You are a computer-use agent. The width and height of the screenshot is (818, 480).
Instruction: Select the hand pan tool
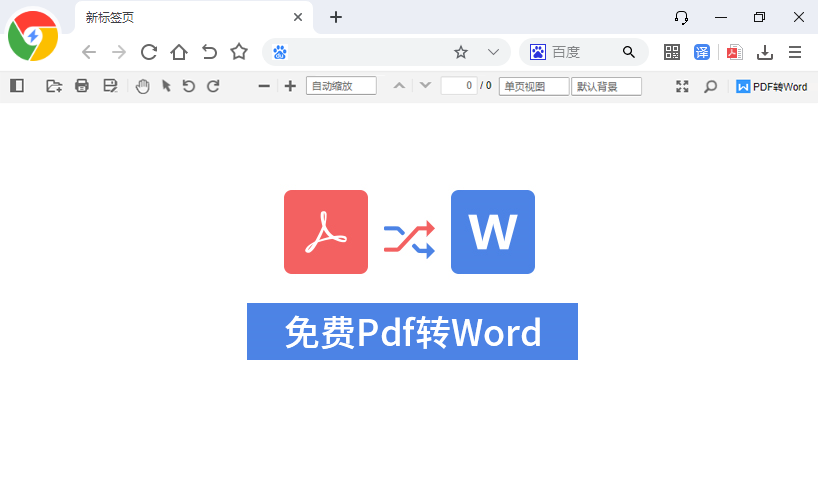[142, 86]
